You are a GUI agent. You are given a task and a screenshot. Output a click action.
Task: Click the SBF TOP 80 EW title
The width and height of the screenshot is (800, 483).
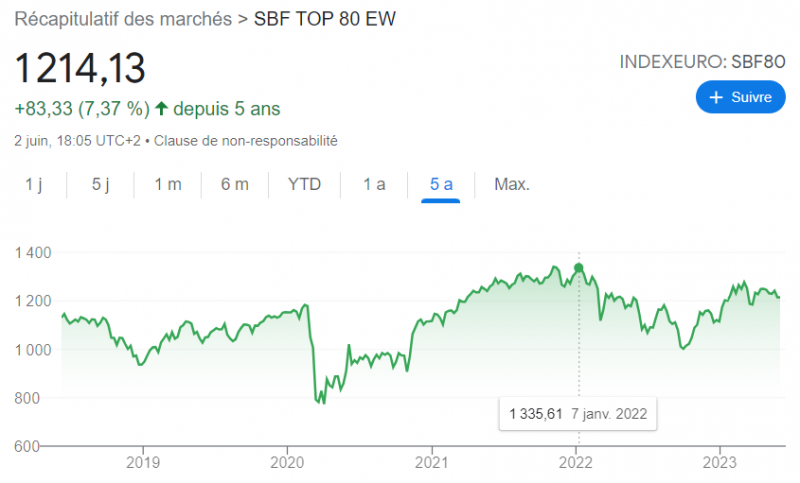click(326, 20)
